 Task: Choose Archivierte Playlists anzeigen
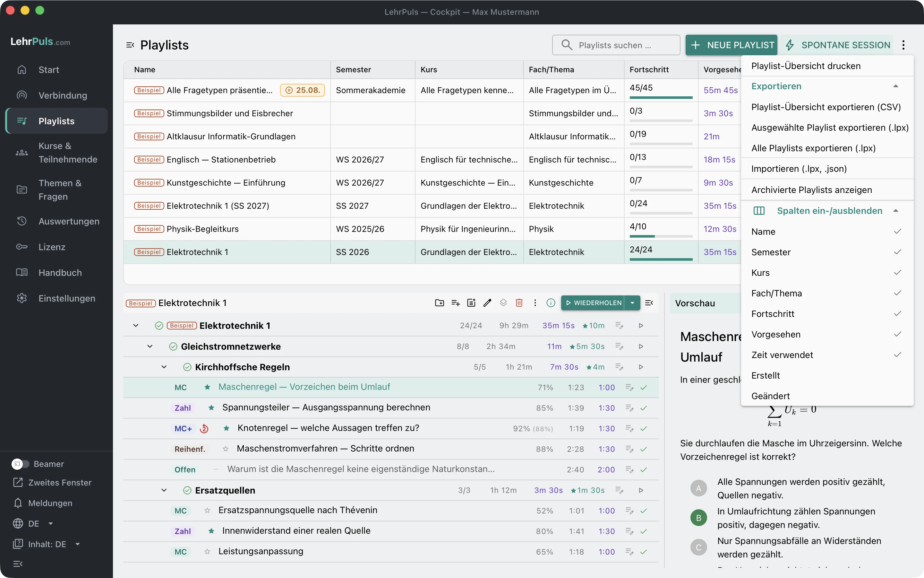coord(827,190)
